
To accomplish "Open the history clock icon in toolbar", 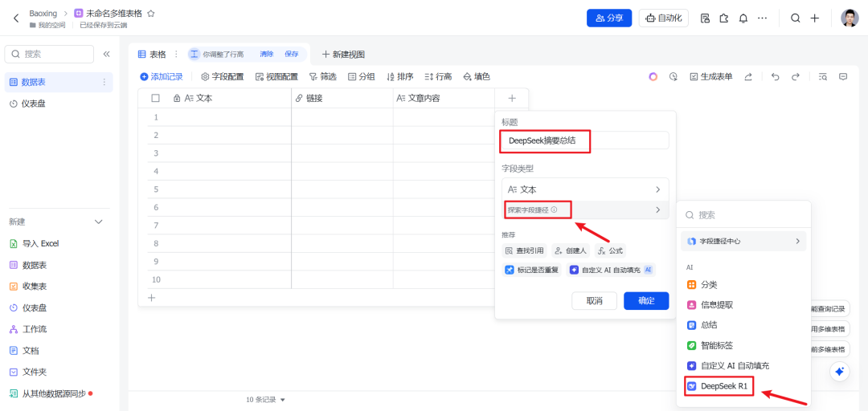I will click(674, 77).
